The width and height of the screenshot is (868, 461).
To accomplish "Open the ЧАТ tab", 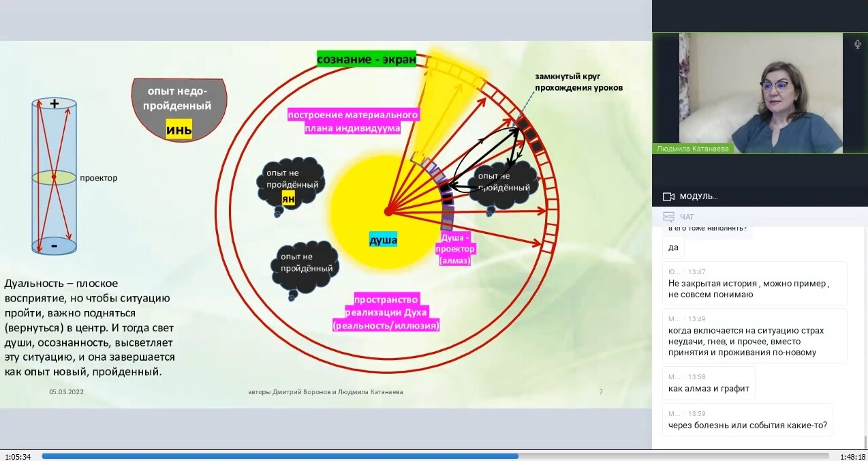I will 687,217.
